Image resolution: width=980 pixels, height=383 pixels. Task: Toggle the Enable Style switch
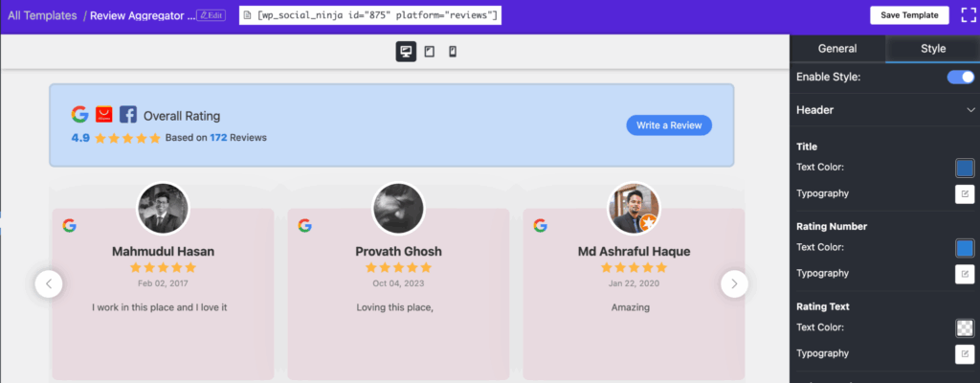click(961, 77)
